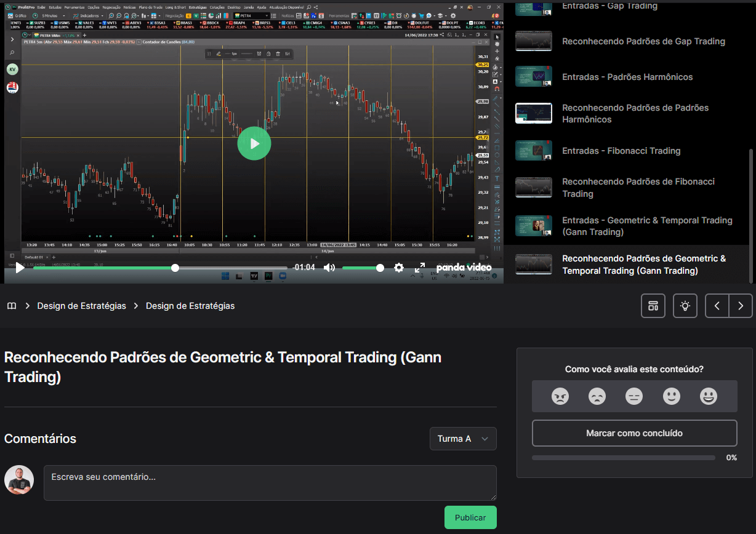756x534 pixels.
Task: Lock the drawing with the padlock icon
Action: (269, 54)
